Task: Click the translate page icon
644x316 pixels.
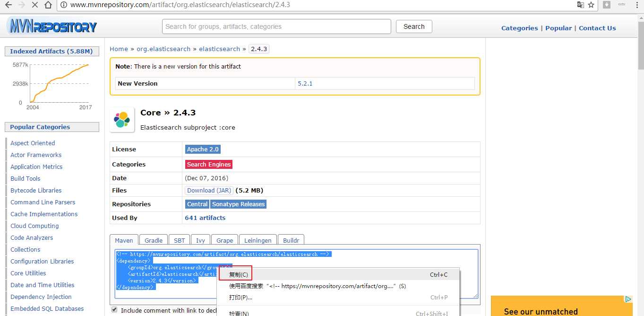Action: [581, 5]
